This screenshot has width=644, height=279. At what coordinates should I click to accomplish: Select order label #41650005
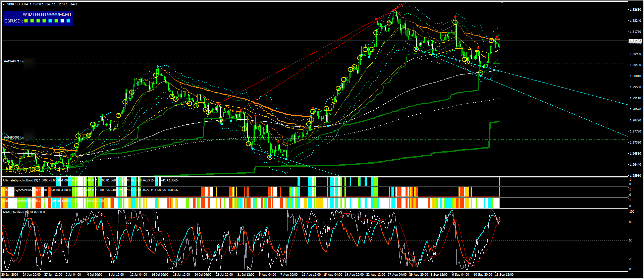[x=14, y=137]
